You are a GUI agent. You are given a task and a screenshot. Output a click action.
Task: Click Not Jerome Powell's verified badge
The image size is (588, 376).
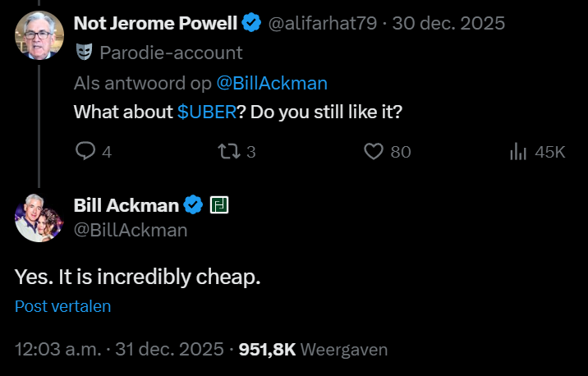tap(251, 24)
